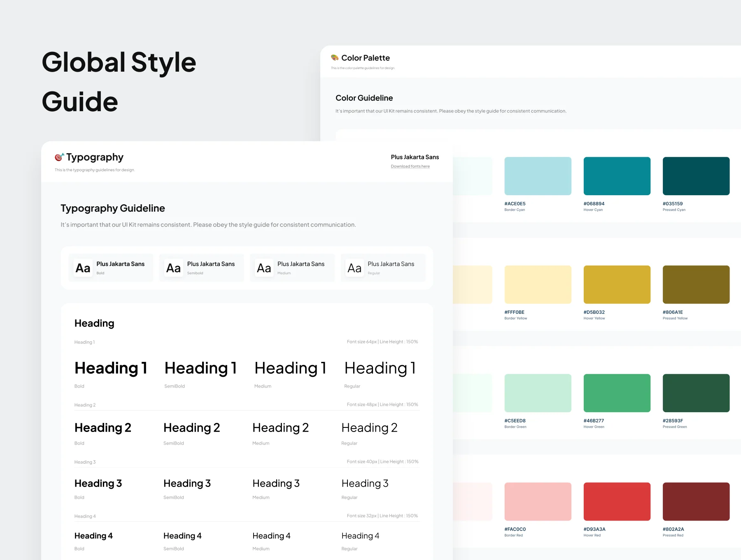The height and width of the screenshot is (560, 741).
Task: Click the #806A1E hex code label
Action: tap(673, 312)
